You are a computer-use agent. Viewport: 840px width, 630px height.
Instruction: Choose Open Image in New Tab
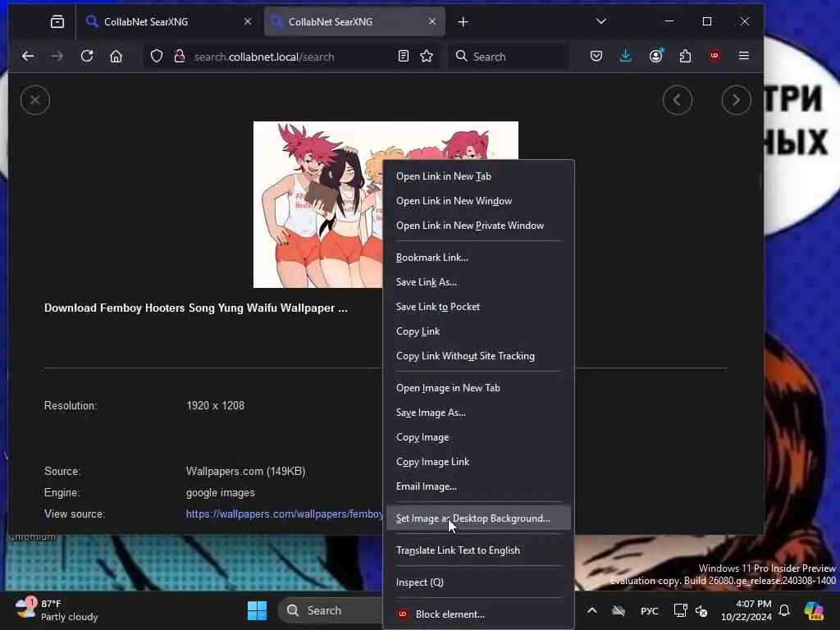click(x=479, y=388)
